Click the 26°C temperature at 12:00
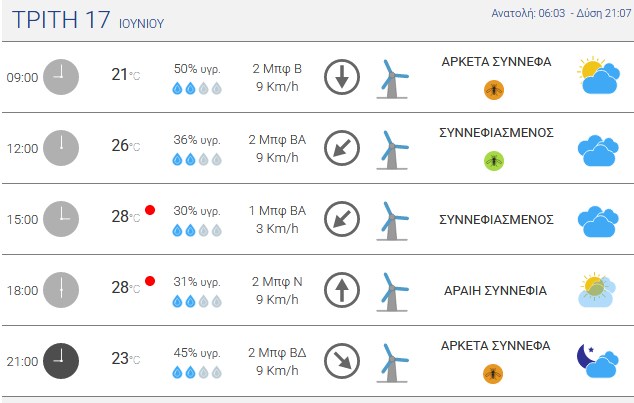The image size is (634, 403). pos(126,146)
